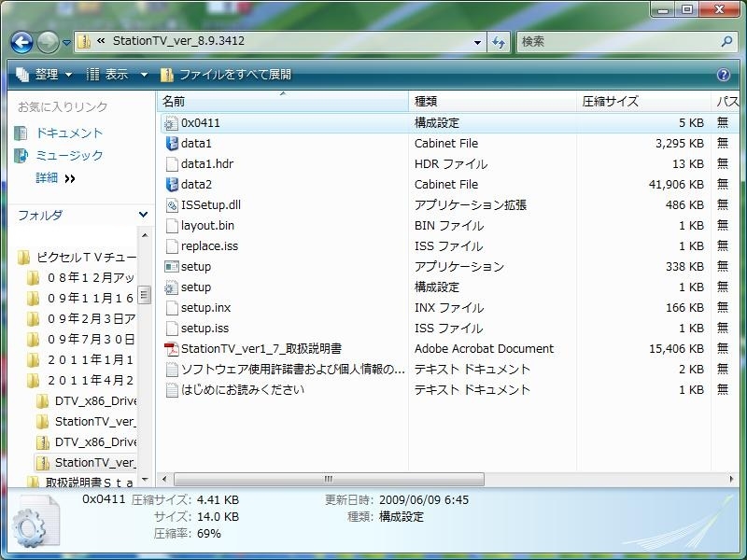Click the refresh button beside address bar
Image resolution: width=747 pixels, height=560 pixels.
coord(499,42)
